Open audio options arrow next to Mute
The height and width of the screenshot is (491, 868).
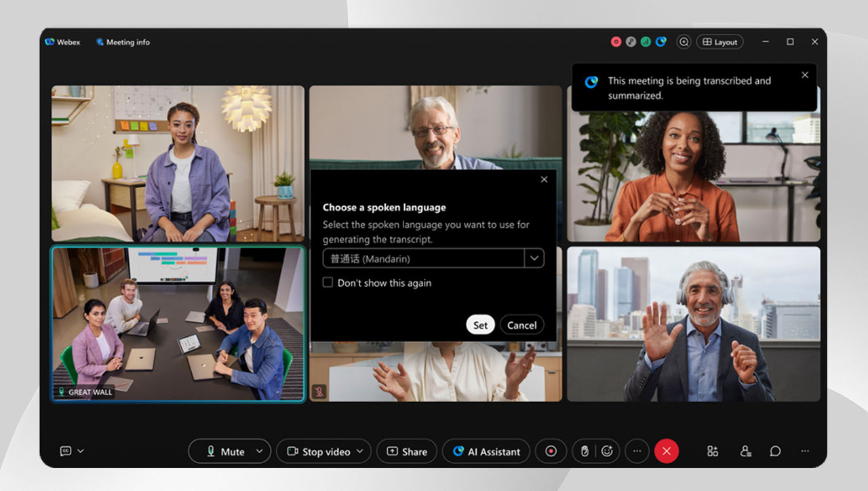(260, 452)
